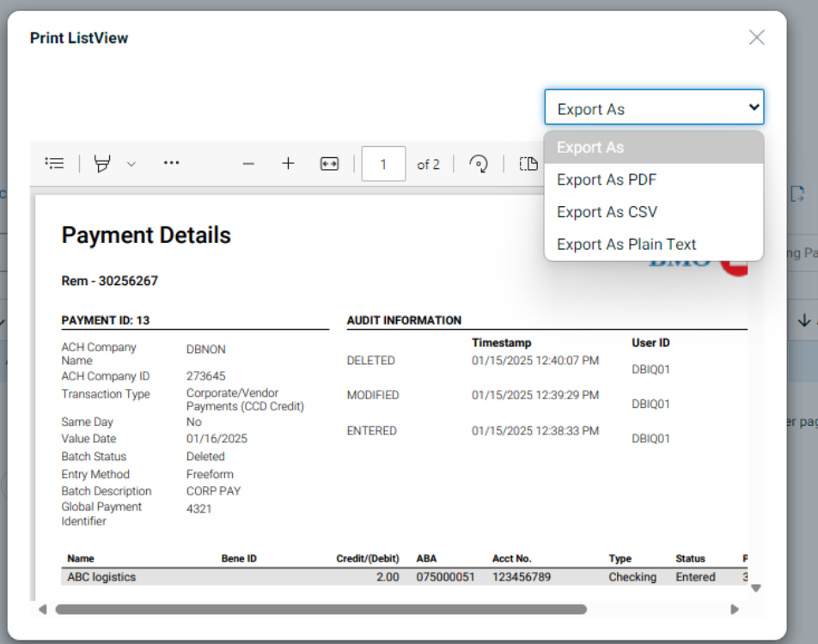This screenshot has width=818, height=644.
Task: Click the 'Acct No.' column header
Action: coord(512,558)
